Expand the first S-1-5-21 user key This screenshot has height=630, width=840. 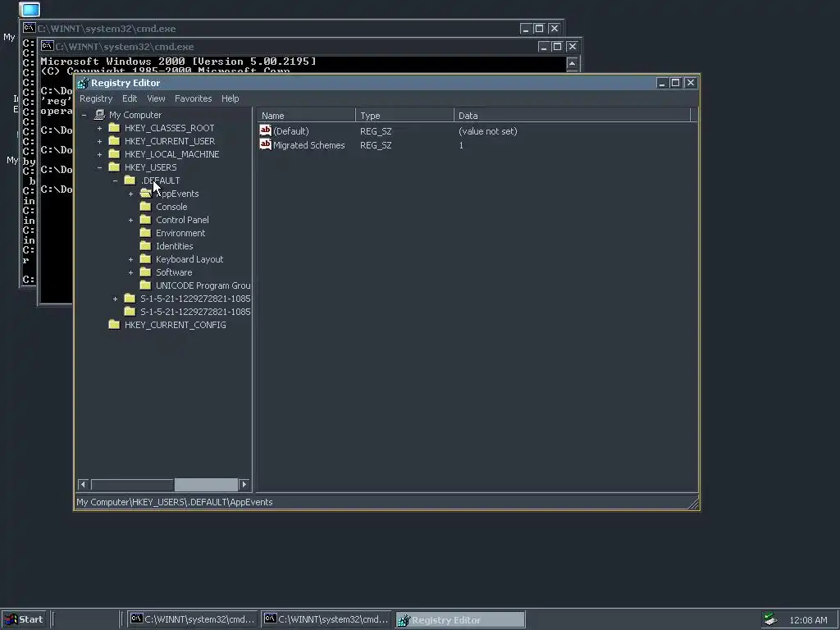(115, 299)
